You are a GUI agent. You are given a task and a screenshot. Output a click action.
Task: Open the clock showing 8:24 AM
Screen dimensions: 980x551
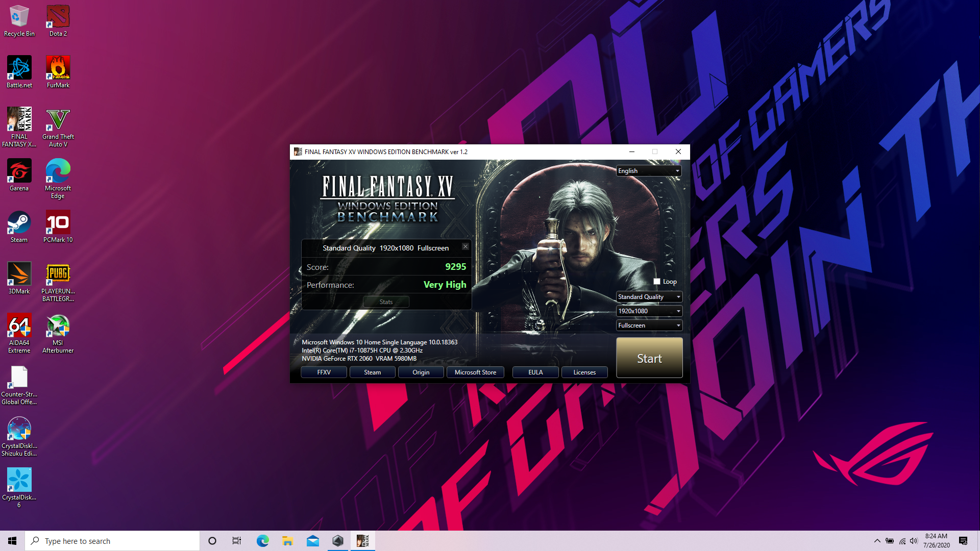[936, 541]
